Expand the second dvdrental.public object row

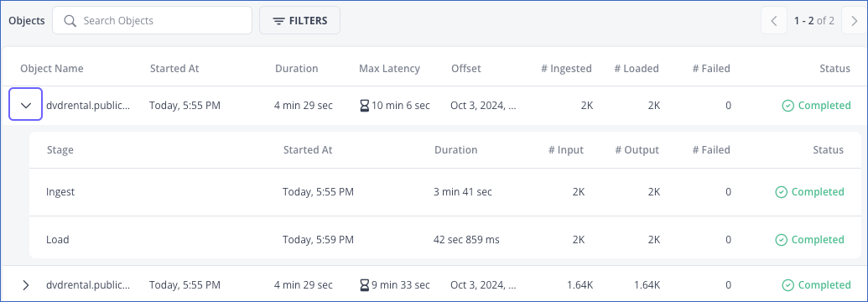pos(25,285)
